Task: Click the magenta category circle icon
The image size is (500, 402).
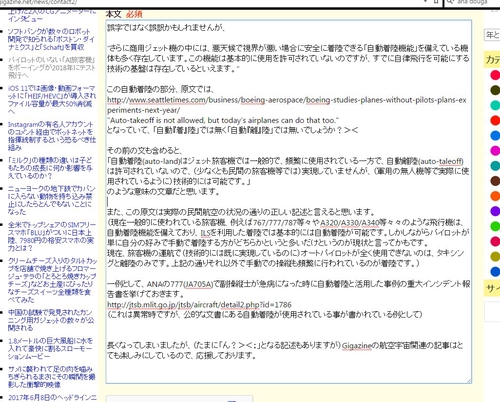Action: [x=495, y=151]
